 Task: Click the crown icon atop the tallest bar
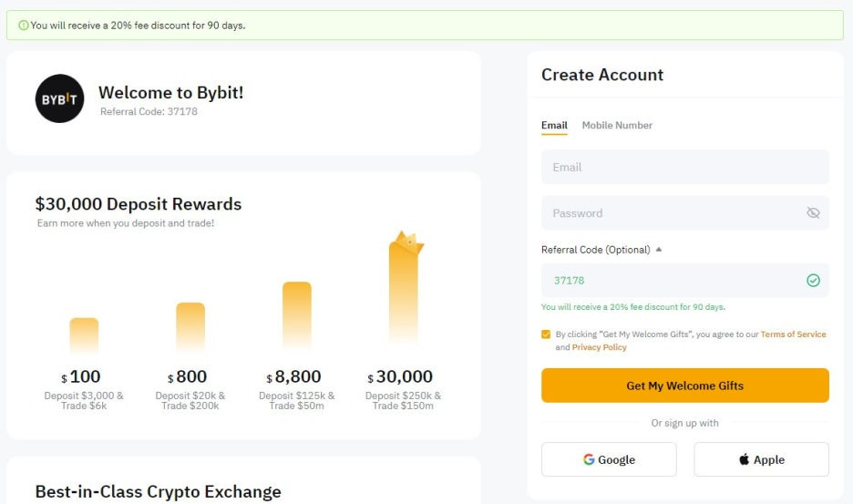click(409, 242)
